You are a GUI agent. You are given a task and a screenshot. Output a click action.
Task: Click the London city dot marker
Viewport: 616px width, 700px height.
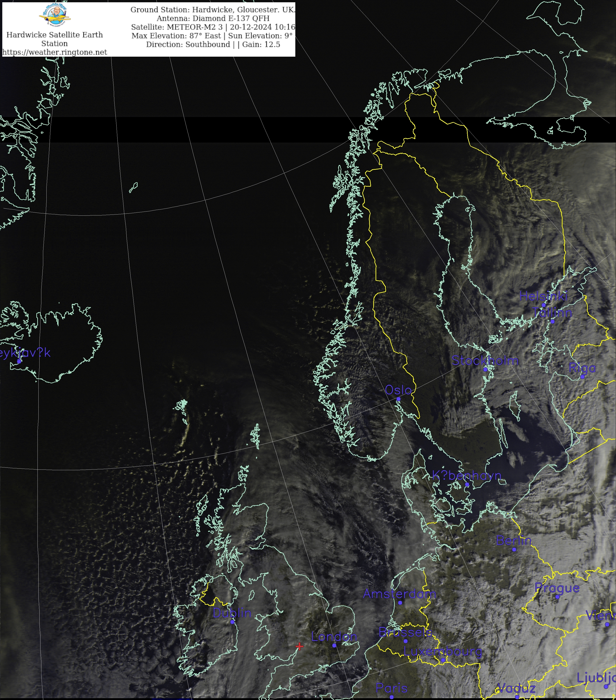[x=334, y=646]
